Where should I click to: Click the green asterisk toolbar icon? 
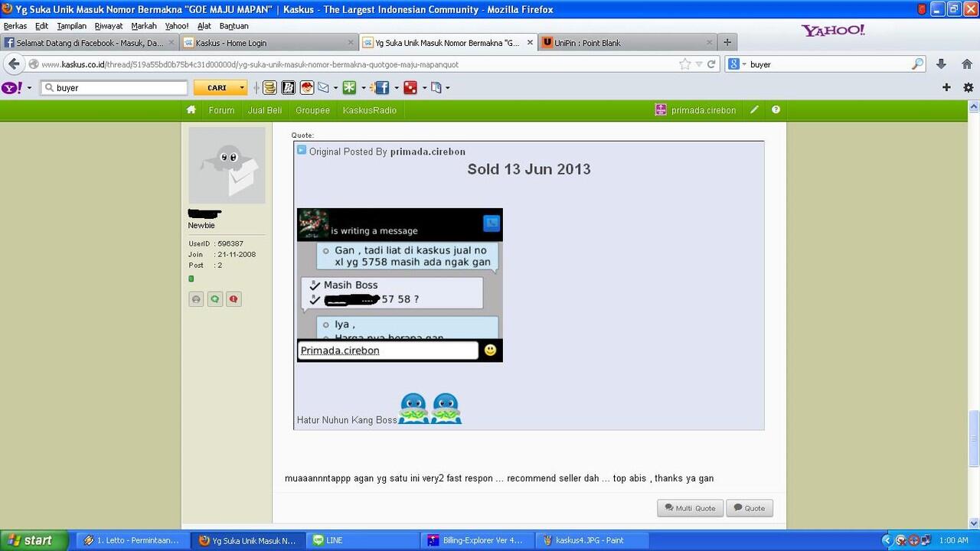tap(349, 88)
